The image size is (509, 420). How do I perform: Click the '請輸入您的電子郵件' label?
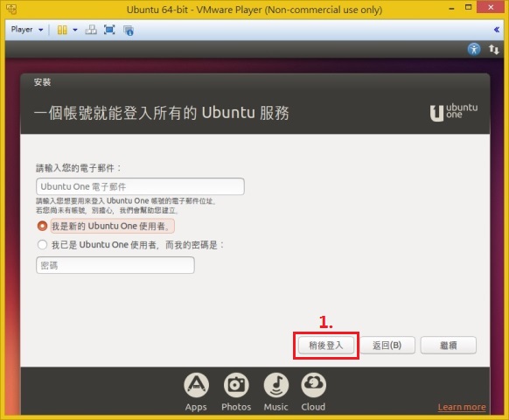(x=78, y=168)
